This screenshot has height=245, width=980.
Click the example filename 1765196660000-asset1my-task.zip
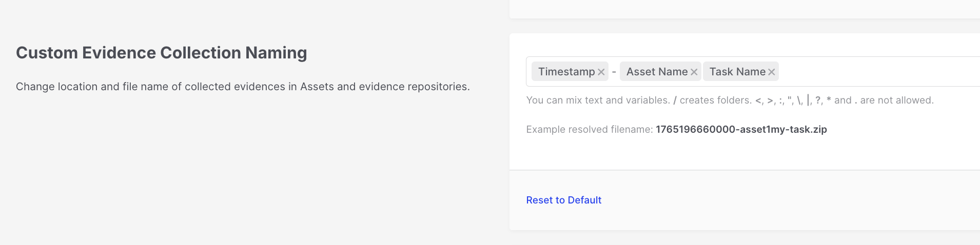click(x=741, y=130)
